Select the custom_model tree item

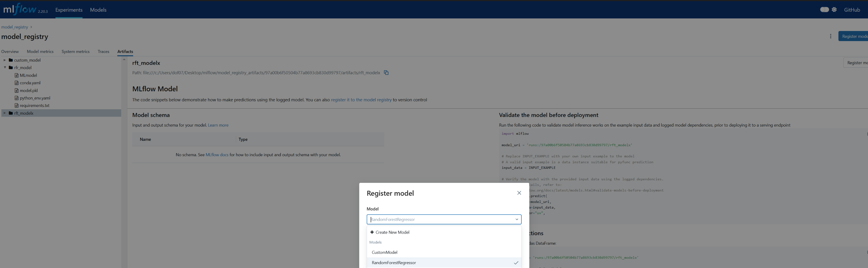point(27,60)
